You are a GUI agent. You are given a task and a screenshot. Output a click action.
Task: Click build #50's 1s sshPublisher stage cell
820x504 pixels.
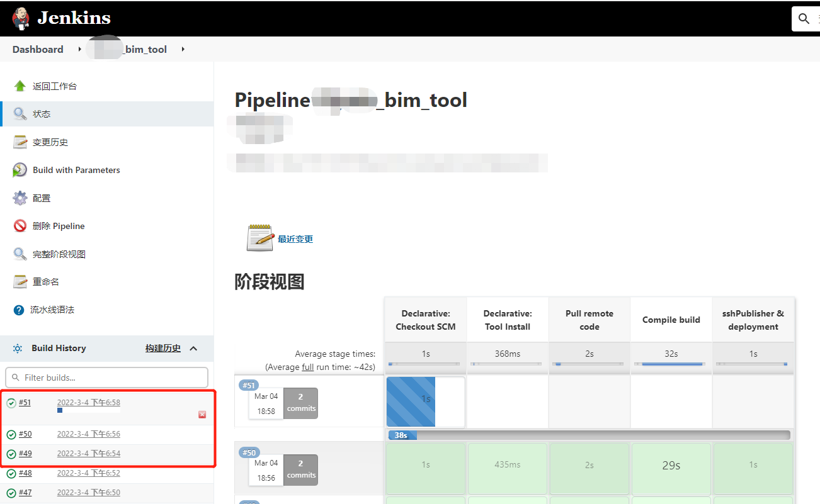click(753, 469)
